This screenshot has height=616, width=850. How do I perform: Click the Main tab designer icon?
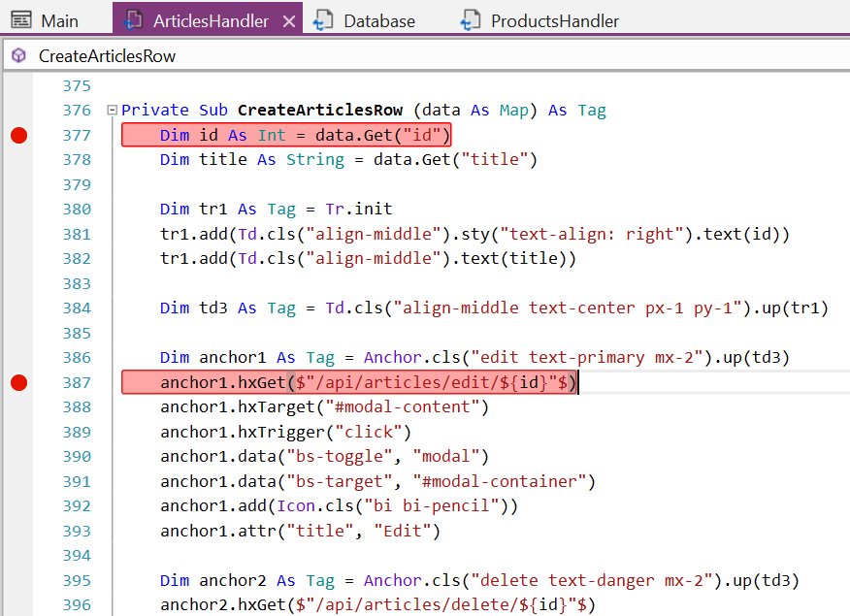click(x=21, y=20)
